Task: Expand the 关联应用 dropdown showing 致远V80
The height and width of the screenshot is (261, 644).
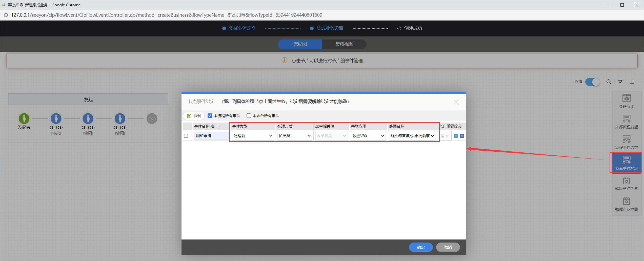Action: click(368, 136)
